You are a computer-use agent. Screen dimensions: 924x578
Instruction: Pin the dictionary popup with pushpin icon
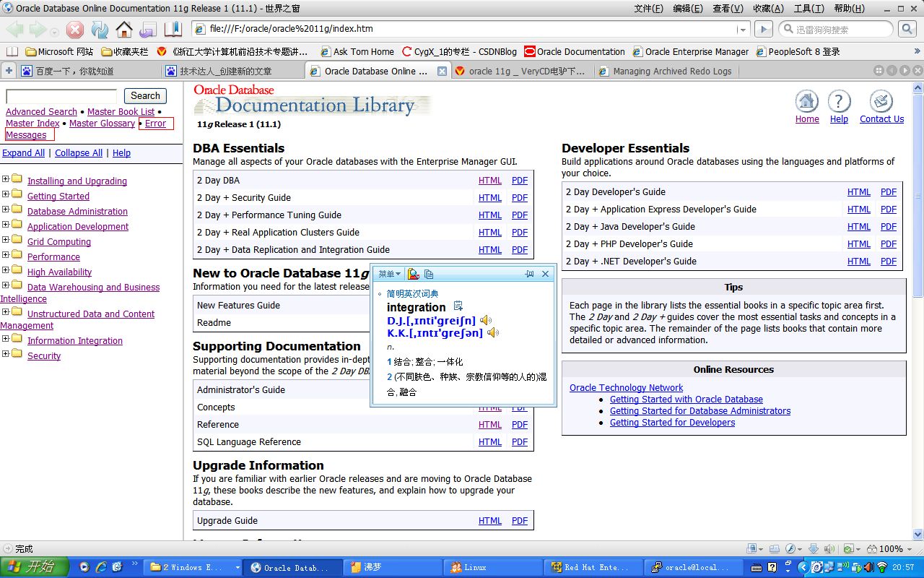point(529,274)
